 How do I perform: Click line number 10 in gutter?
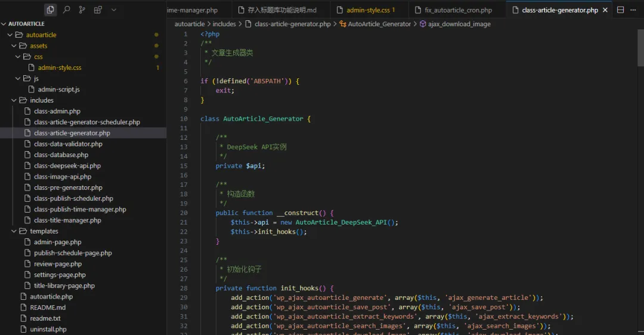tap(184, 118)
